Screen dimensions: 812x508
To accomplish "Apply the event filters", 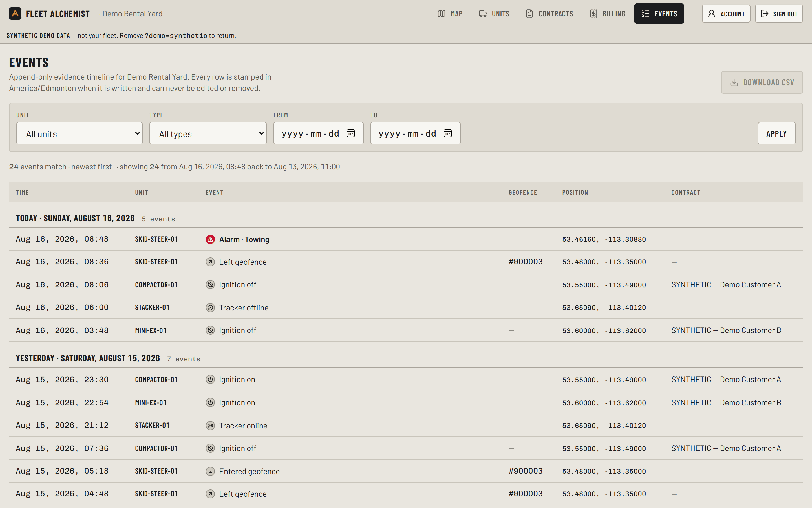I will click(x=776, y=133).
